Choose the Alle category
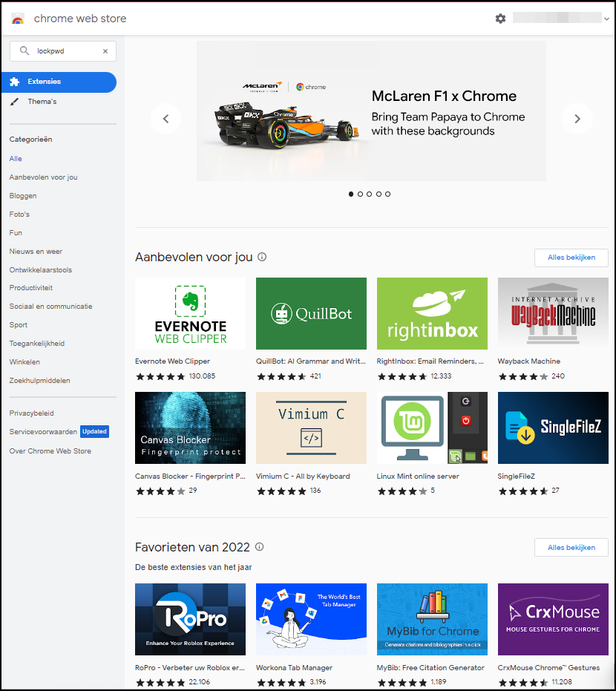Viewport: 616px width, 691px height. click(x=16, y=159)
